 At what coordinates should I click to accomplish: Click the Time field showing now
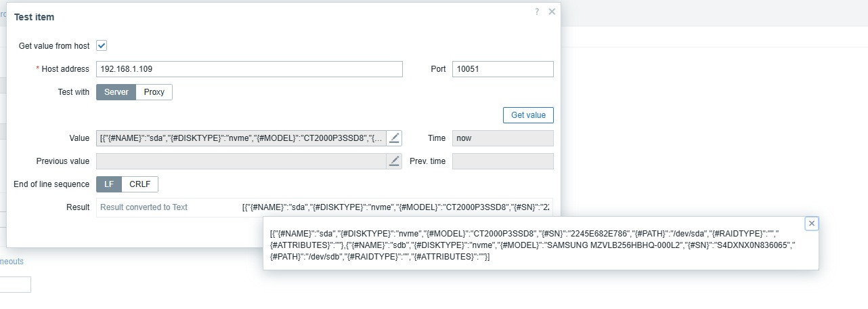click(x=502, y=138)
